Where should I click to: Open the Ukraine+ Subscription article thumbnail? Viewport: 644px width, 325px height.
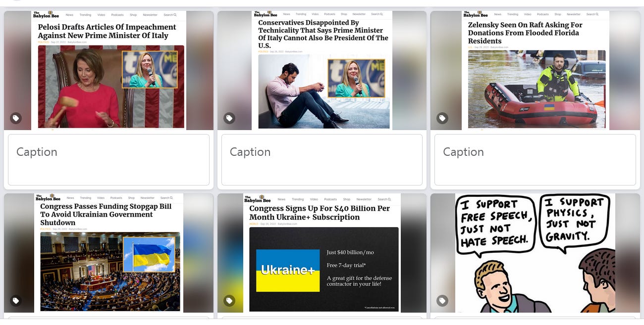point(322,253)
